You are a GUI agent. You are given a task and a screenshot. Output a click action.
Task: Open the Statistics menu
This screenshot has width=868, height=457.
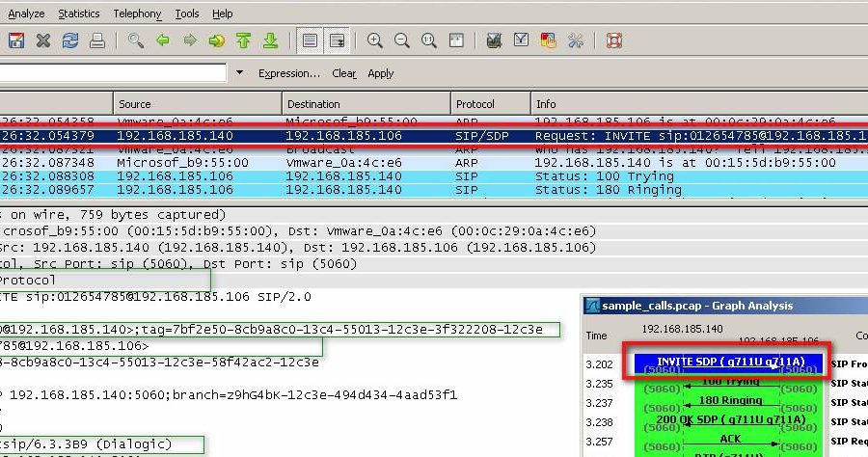[78, 13]
